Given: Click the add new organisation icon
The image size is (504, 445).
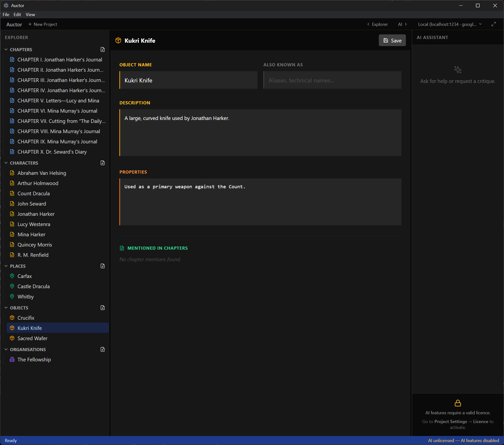Looking at the screenshot, I should click(x=103, y=349).
